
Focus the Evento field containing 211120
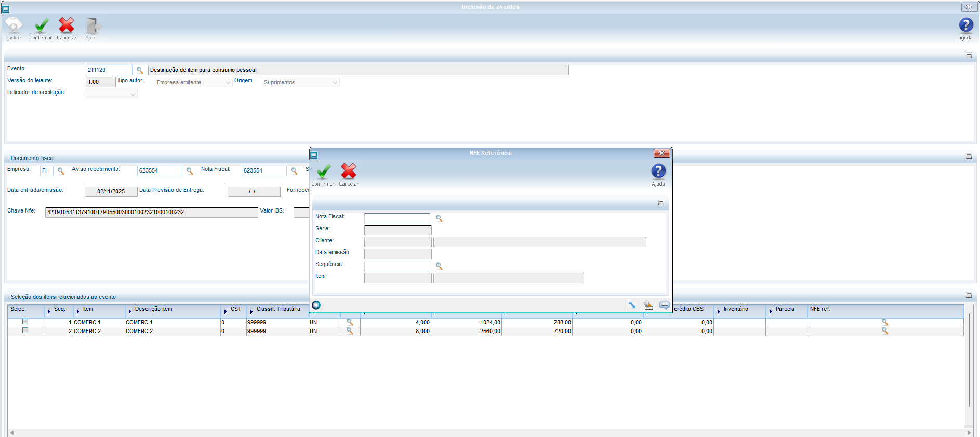coord(109,70)
